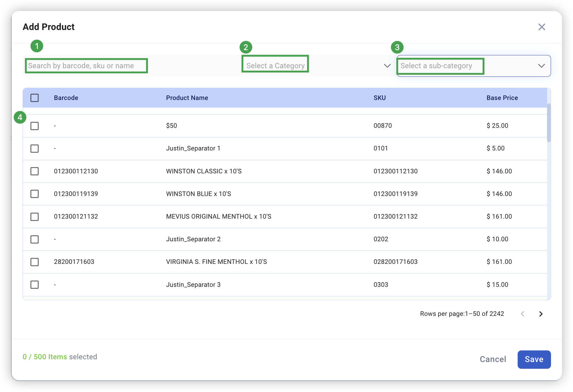Click product name Justin_Separator 2
573x392 pixels.
(x=193, y=239)
